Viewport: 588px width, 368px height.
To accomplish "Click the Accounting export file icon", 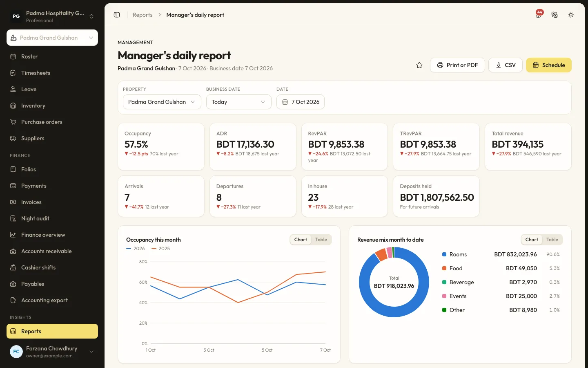I will tap(13, 300).
